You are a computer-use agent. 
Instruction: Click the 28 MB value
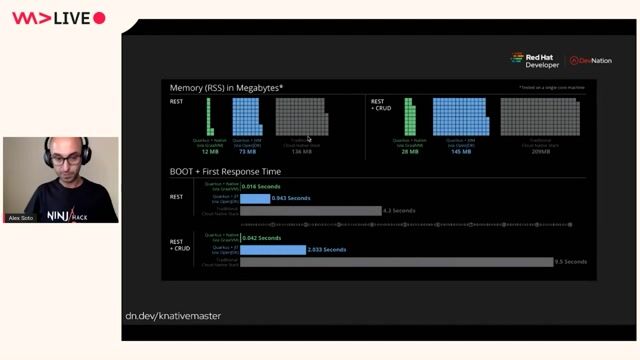tap(410, 152)
